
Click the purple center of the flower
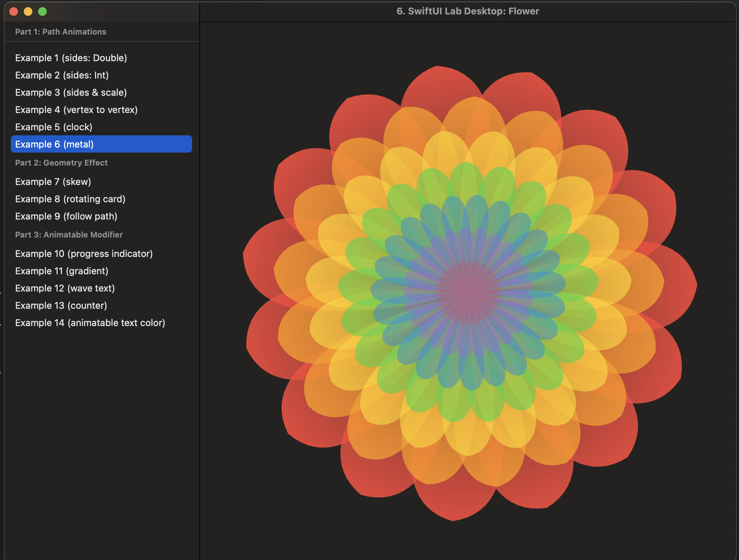(468, 292)
